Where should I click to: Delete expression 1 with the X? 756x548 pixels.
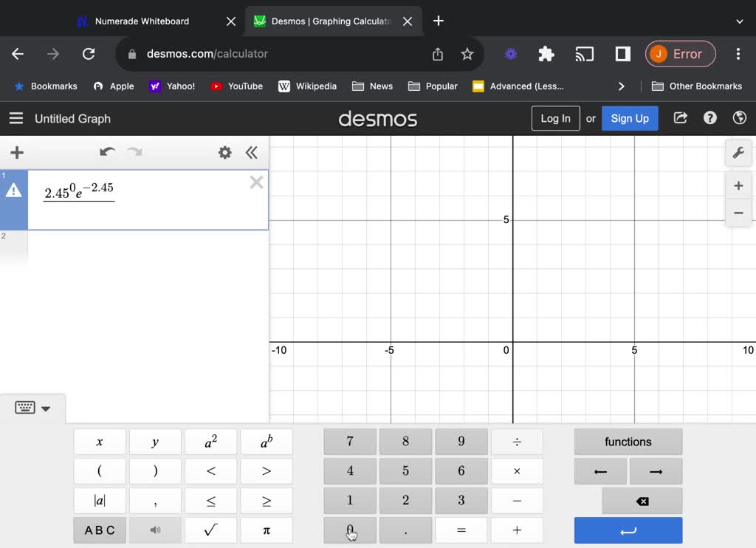(256, 182)
